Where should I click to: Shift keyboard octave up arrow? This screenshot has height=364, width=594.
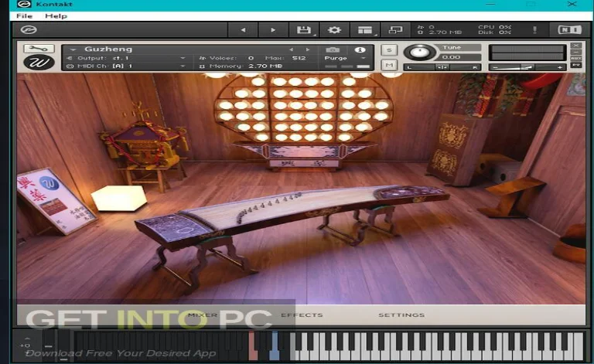click(x=27, y=338)
